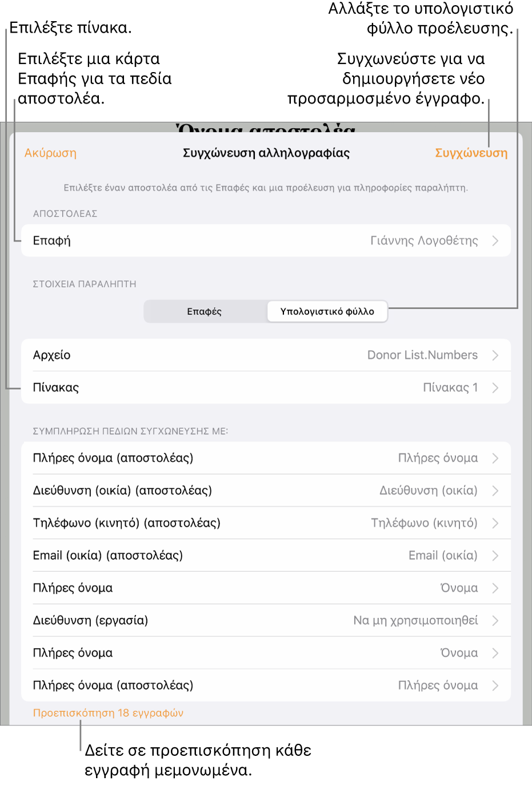Click the chevron next to Να μη χρησιμοποιηθεί
Viewport: 532px width, 785px height.
[x=495, y=620]
